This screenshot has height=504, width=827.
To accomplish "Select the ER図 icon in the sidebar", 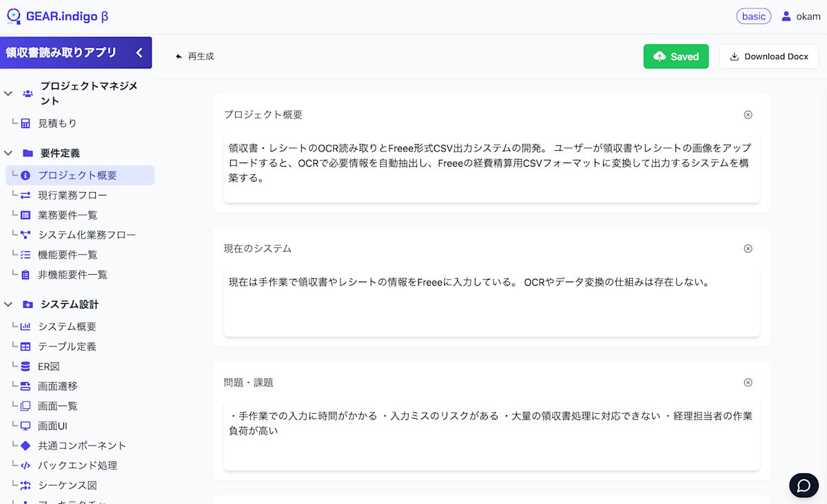I will click(25, 366).
